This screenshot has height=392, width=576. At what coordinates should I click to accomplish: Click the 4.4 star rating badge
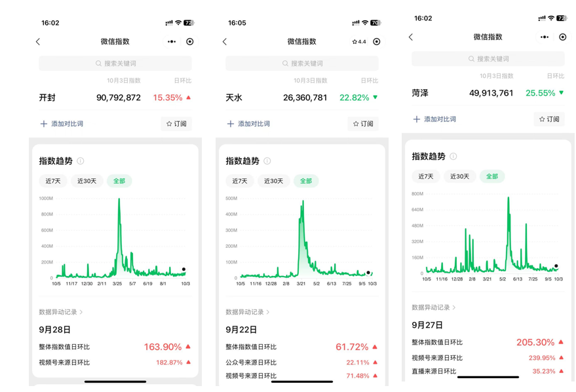pyautogui.click(x=359, y=41)
